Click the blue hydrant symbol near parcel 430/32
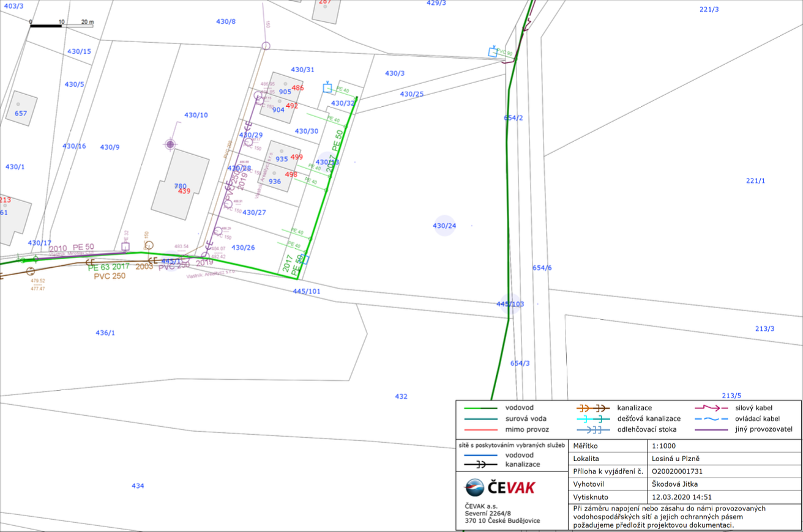The height and width of the screenshot is (532, 803). point(327,87)
